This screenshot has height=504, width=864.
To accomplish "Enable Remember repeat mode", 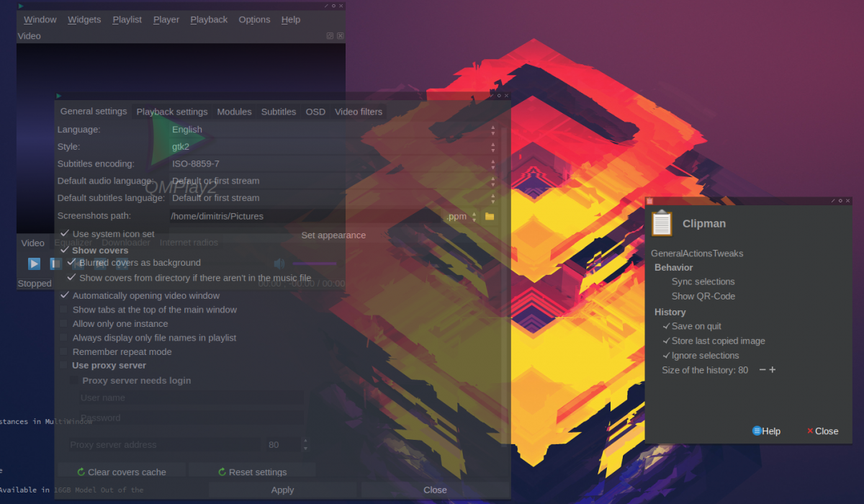I will 64,352.
